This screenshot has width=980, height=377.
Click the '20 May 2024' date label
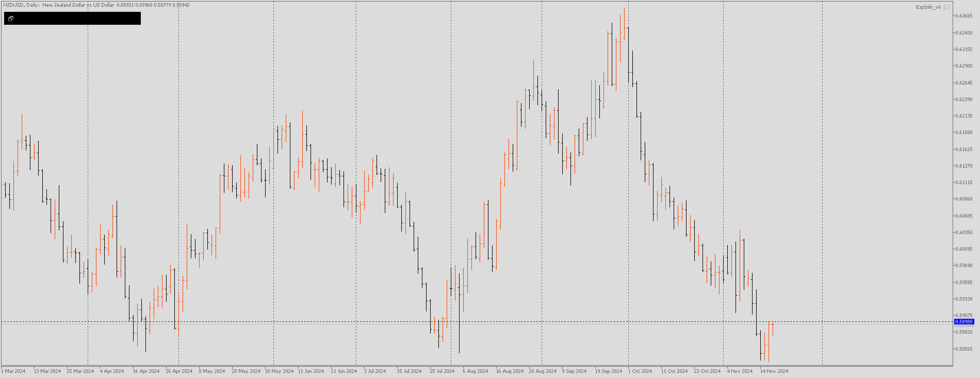tap(246, 371)
